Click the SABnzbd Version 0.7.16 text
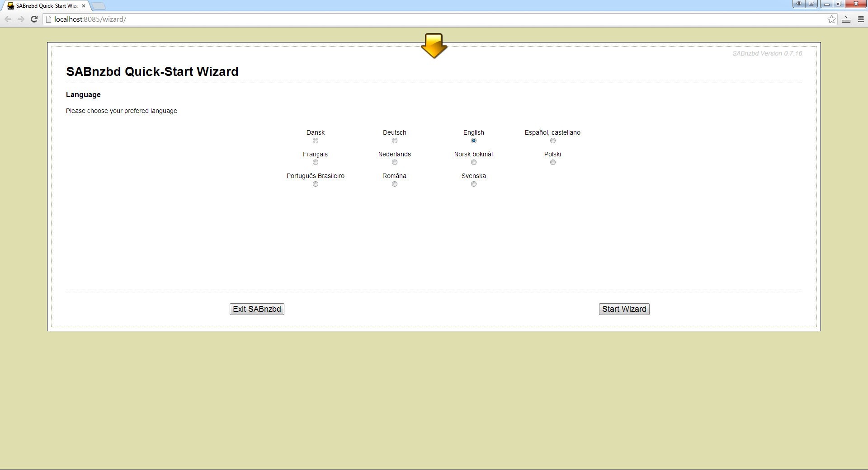 [767, 53]
